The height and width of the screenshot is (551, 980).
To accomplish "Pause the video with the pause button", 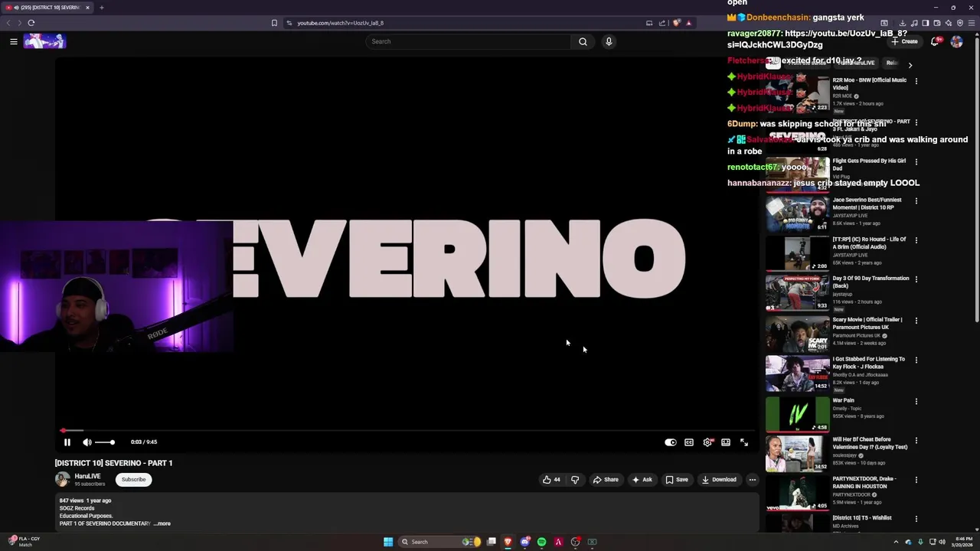I will [x=67, y=442].
